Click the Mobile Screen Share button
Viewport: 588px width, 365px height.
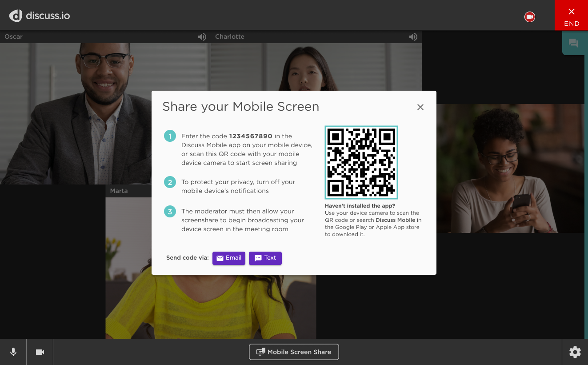(x=294, y=352)
